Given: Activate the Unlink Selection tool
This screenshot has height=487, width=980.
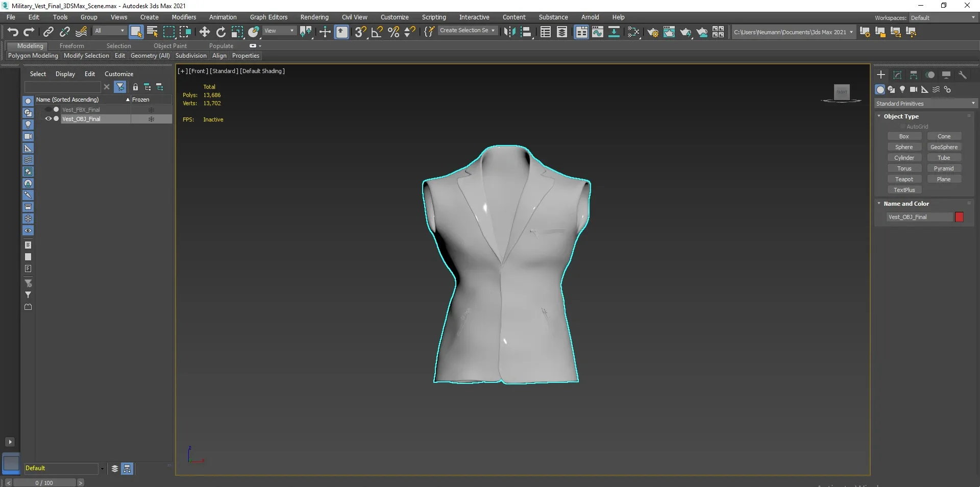Looking at the screenshot, I should coord(64,32).
